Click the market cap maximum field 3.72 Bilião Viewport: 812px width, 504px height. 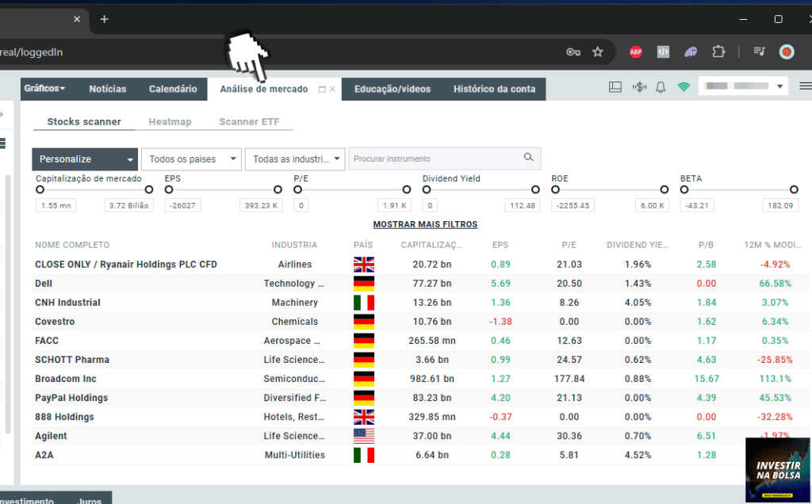click(129, 205)
